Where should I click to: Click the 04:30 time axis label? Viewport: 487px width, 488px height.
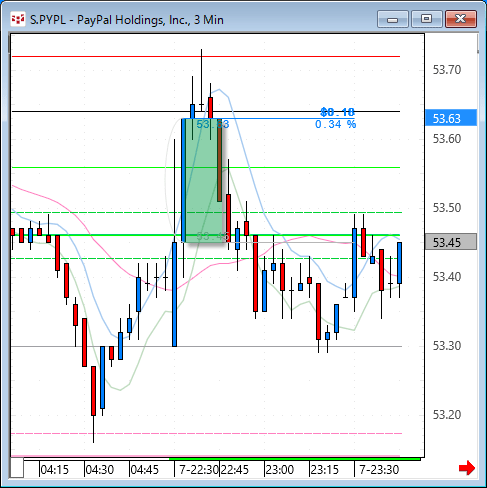[x=99, y=470]
